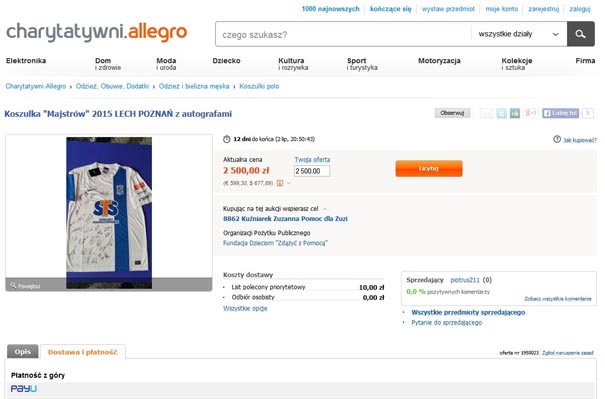Open the Jak kupować help icon
Viewport: 605px width, 399px height.
point(557,139)
